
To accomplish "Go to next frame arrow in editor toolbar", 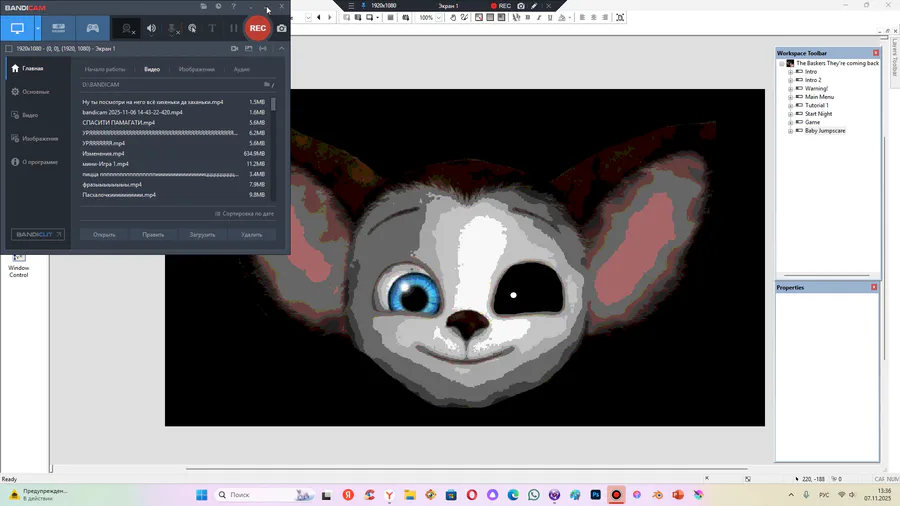I will point(329,18).
